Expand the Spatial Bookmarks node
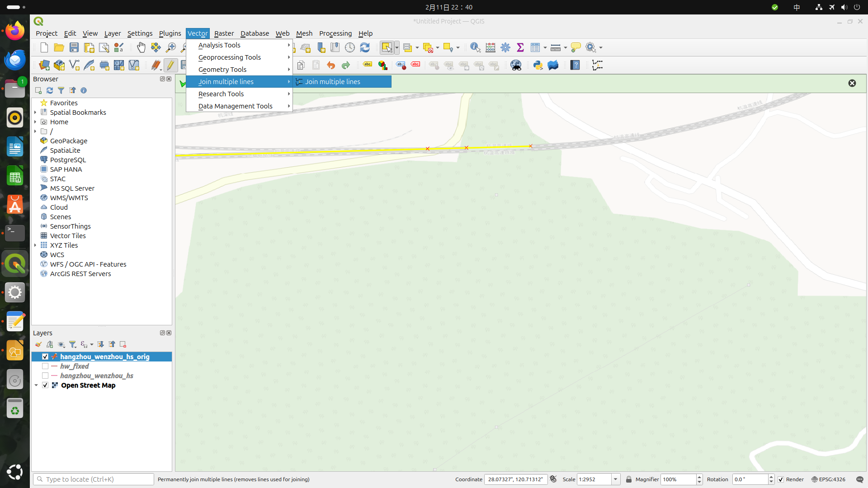 coord(35,113)
